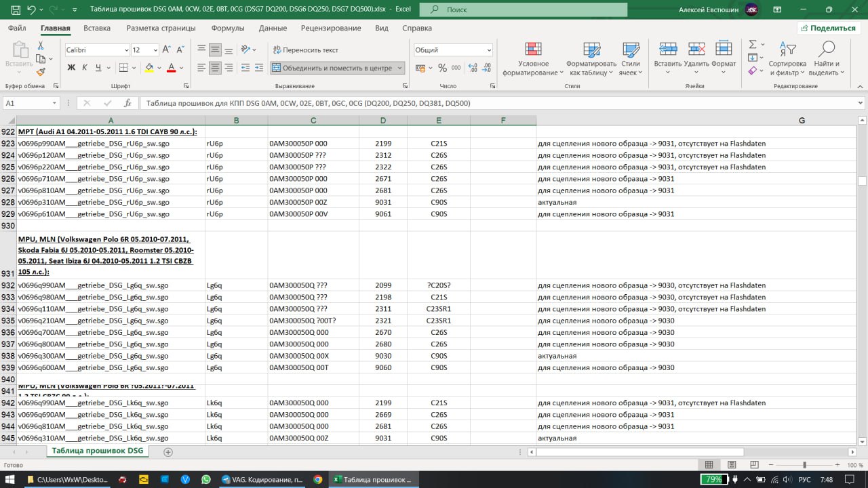Viewport: 868px width, 488px height.
Task: Open Telegram VAG chat in taskbar
Action: click(x=264, y=479)
